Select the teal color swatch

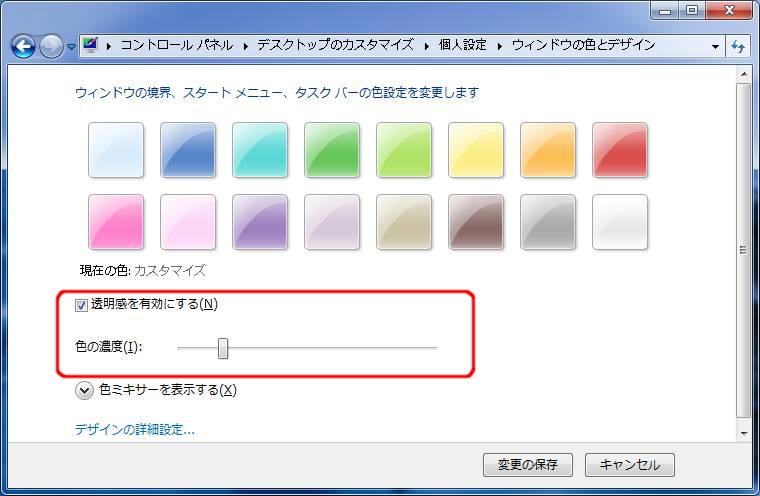click(x=260, y=150)
